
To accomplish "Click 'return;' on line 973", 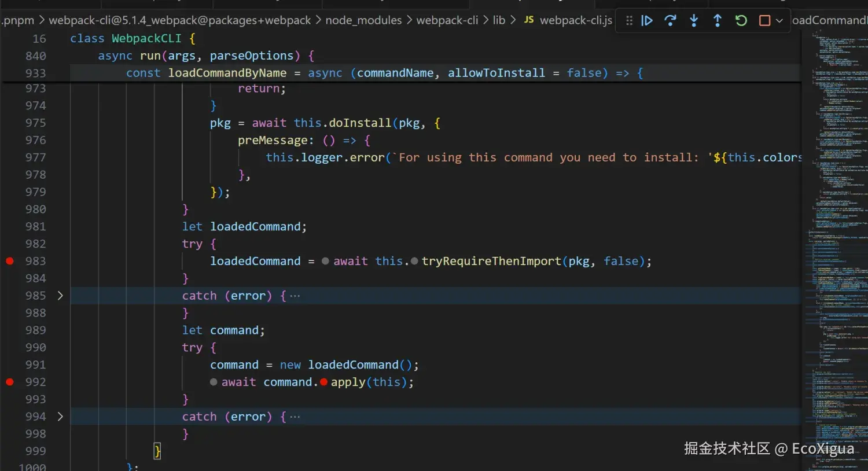I will pos(262,89).
